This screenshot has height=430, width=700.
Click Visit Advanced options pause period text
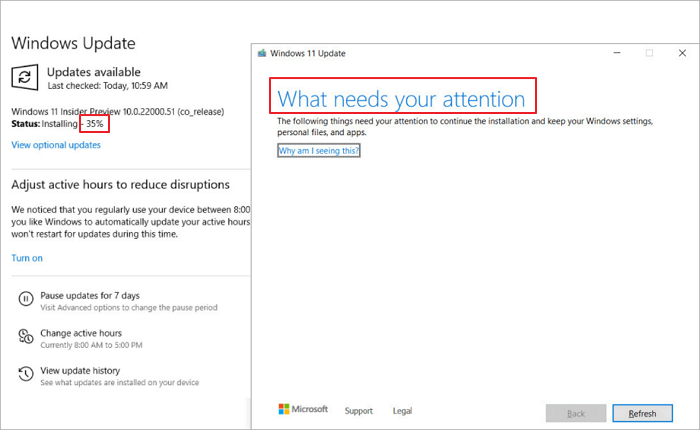[129, 308]
